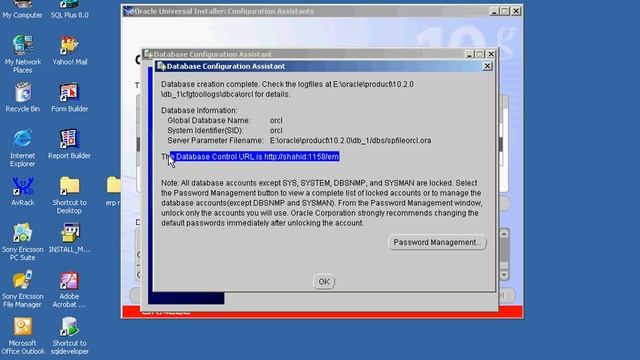Close the front Database Configuration Assistant dialog
Image resolution: width=640 pixels, height=360 pixels.
[487, 66]
